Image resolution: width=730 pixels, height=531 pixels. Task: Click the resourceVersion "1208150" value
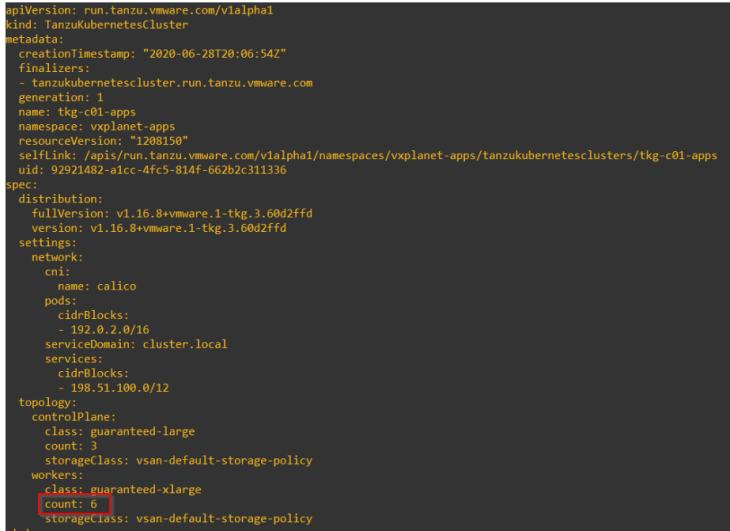tap(159, 141)
